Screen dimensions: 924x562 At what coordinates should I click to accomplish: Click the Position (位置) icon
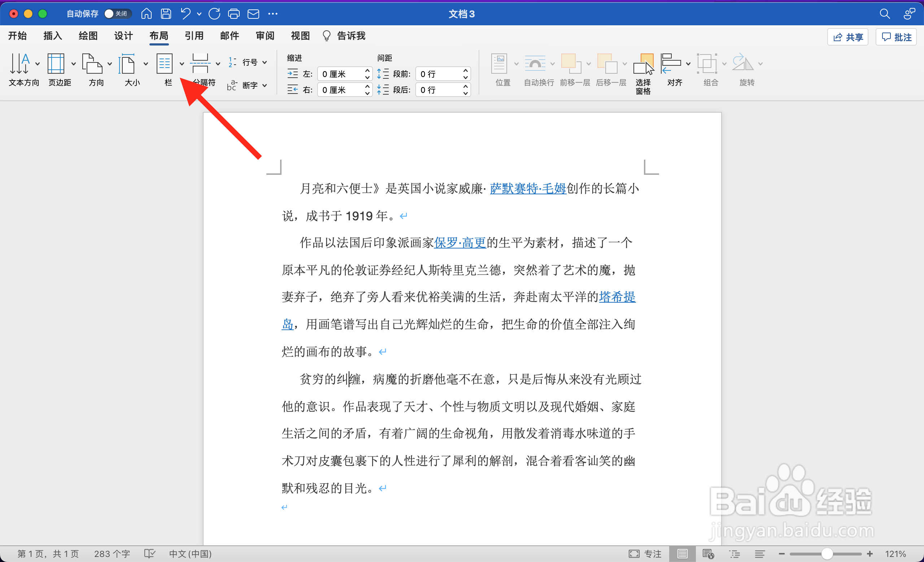[499, 64]
